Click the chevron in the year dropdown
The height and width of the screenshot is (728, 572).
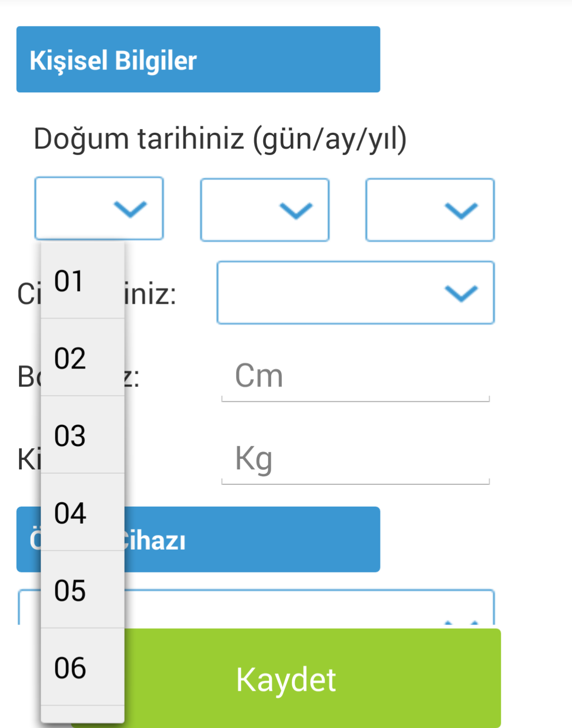461,211
